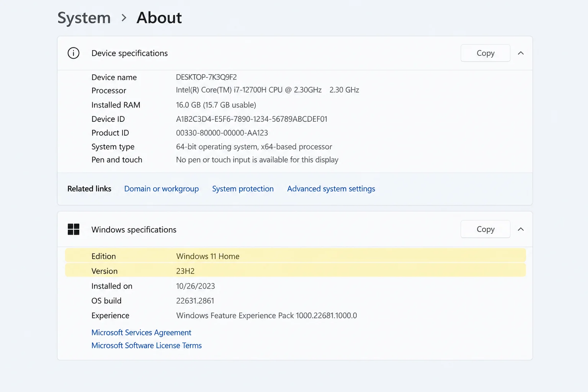Select the version value 23H2
This screenshot has width=588, height=392.
[185, 271]
